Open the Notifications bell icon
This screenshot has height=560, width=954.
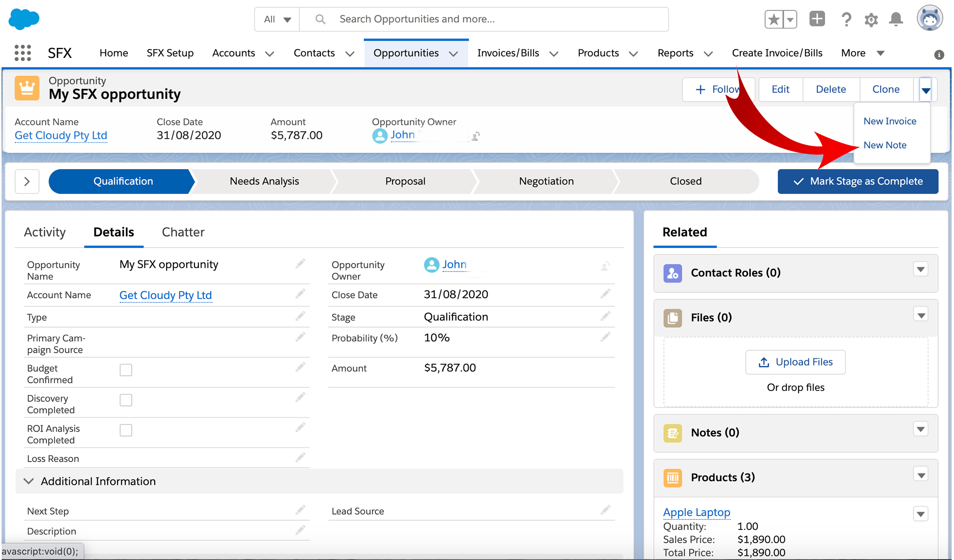tap(896, 19)
